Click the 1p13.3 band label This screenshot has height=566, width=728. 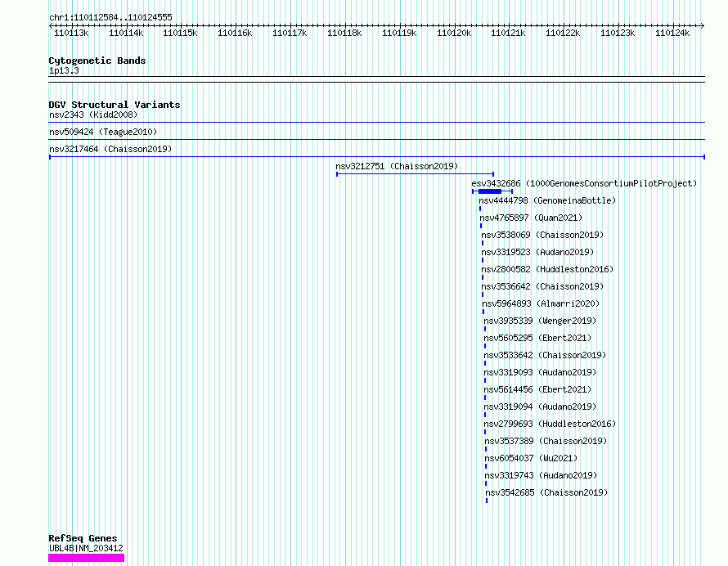(x=64, y=70)
